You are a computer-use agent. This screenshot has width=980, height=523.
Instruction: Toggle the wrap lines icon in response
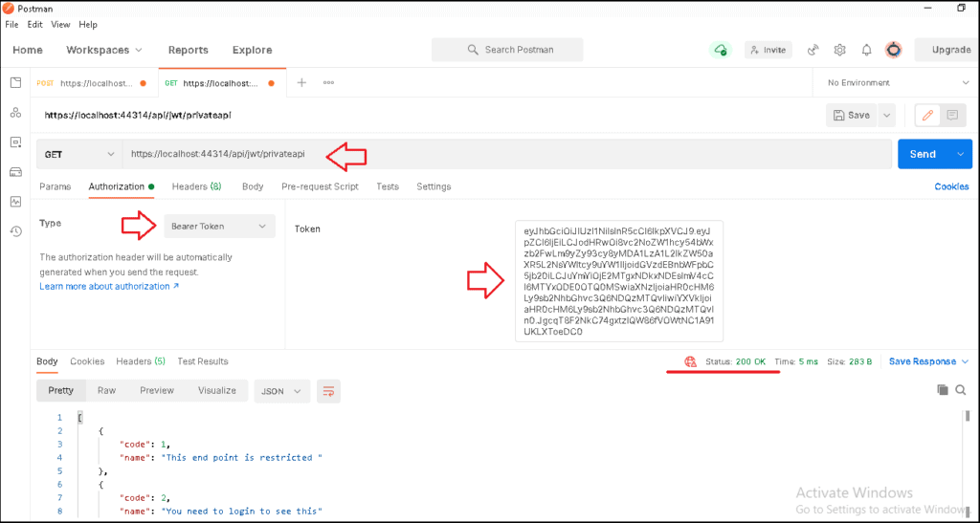(x=329, y=391)
